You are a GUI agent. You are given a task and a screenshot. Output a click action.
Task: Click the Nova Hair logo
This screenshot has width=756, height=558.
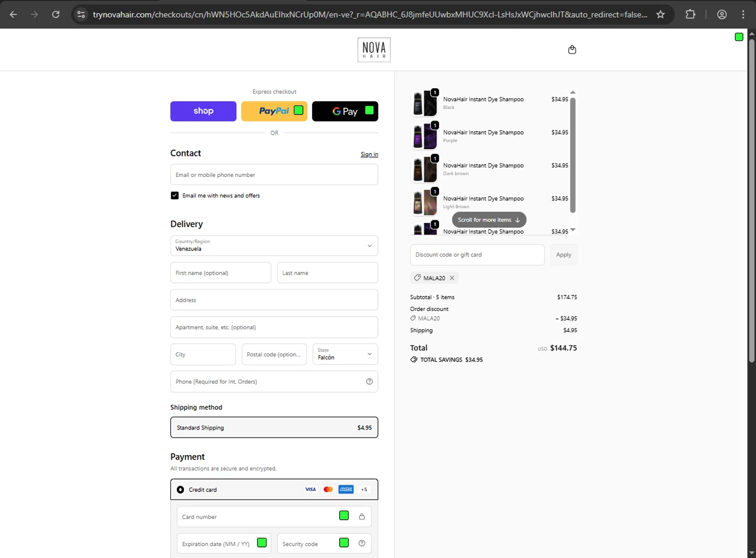coord(374,50)
